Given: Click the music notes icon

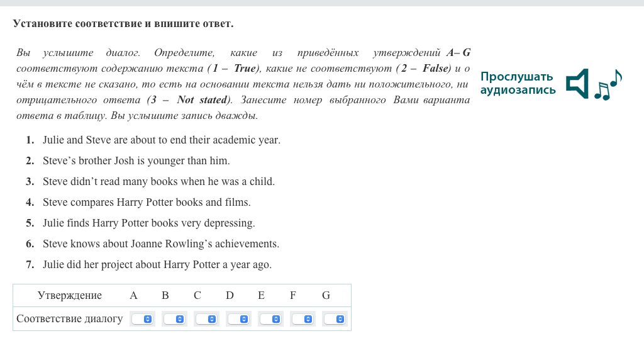Looking at the screenshot, I should pyautogui.click(x=608, y=85).
